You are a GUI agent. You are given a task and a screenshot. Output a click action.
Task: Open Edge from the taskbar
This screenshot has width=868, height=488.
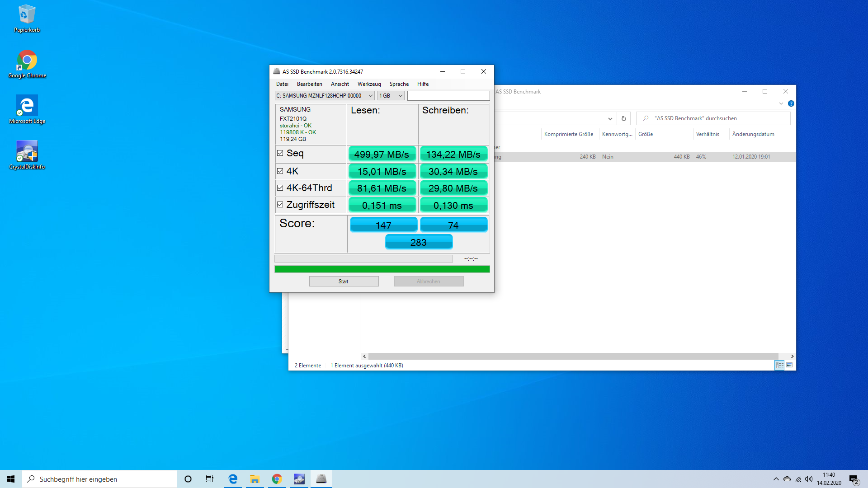click(x=233, y=479)
